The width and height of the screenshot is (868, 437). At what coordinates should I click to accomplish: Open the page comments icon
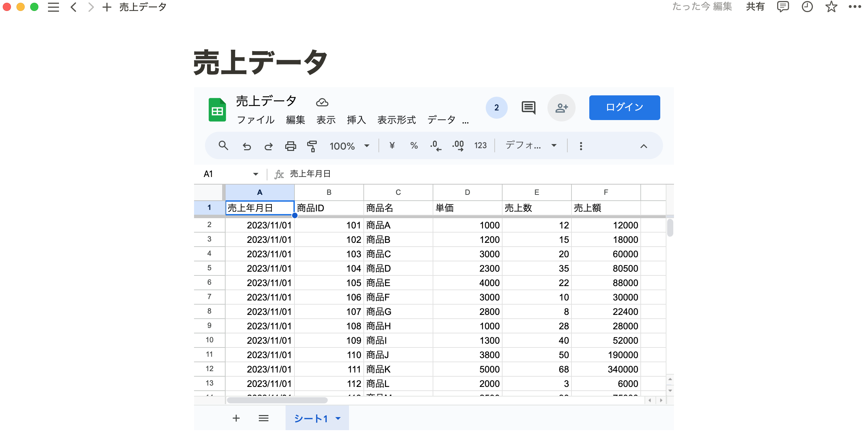[783, 7]
